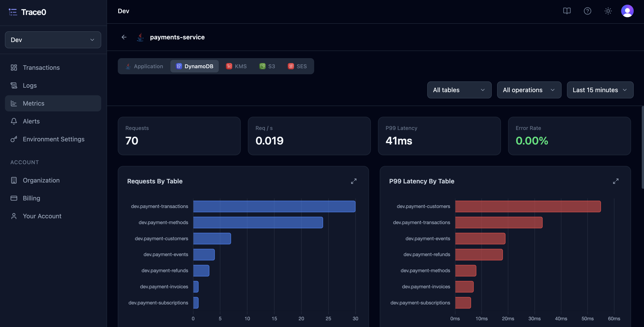Screen dimensions: 644x327
Task: Switch to the KMS tab
Action: [236, 66]
